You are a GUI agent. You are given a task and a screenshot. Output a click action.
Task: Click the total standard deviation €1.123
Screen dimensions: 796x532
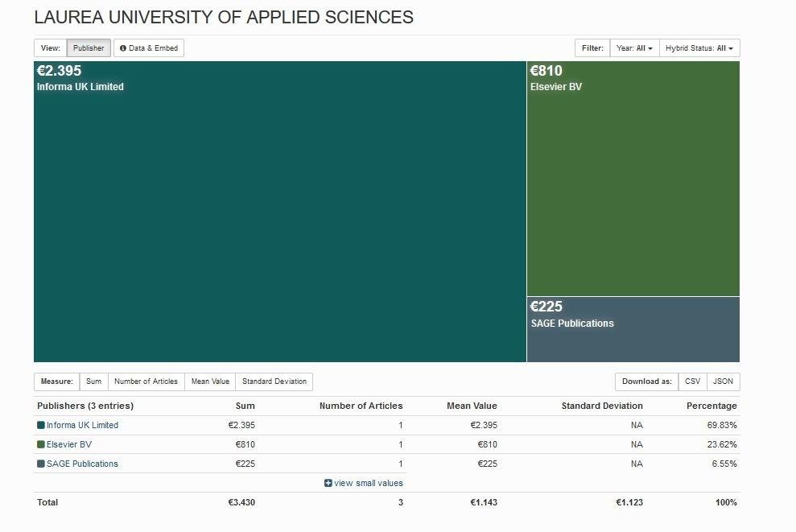coord(629,502)
